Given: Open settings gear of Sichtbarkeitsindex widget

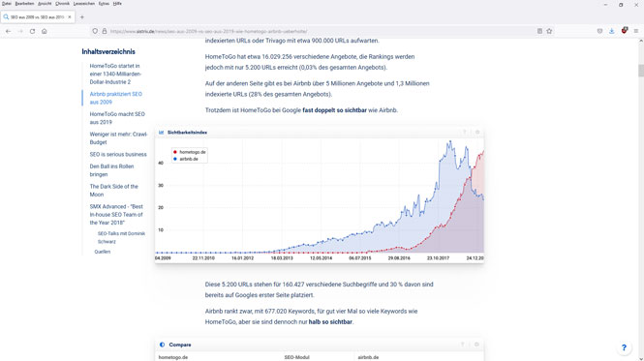Looking at the screenshot, I should click(x=477, y=133).
